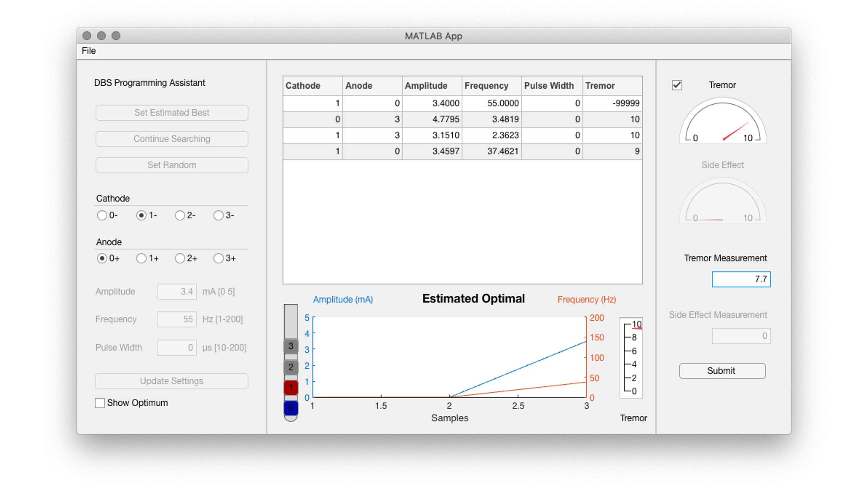This screenshot has width=868, height=488.
Task: Click the Tremor column header
Action: coord(599,86)
